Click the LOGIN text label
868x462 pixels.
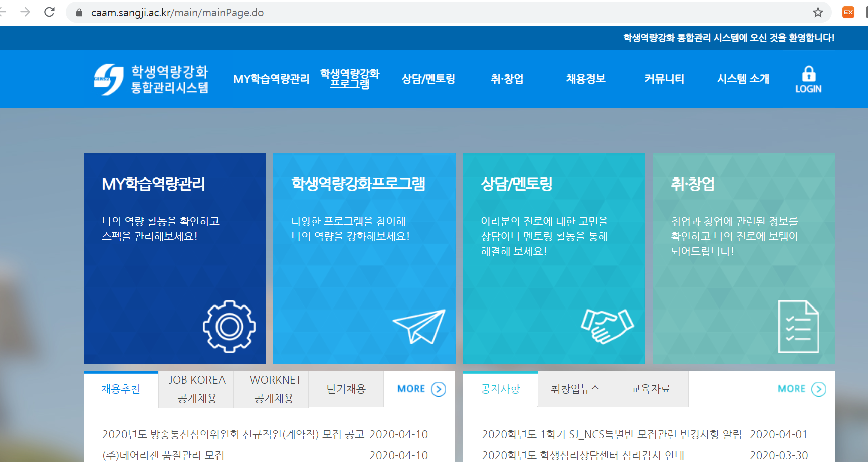coord(808,89)
